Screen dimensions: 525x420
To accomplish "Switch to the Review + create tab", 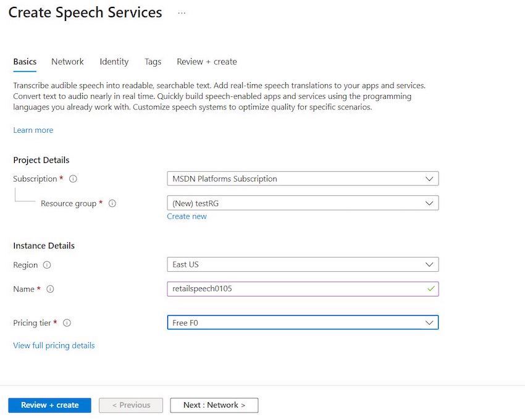I will (x=206, y=61).
